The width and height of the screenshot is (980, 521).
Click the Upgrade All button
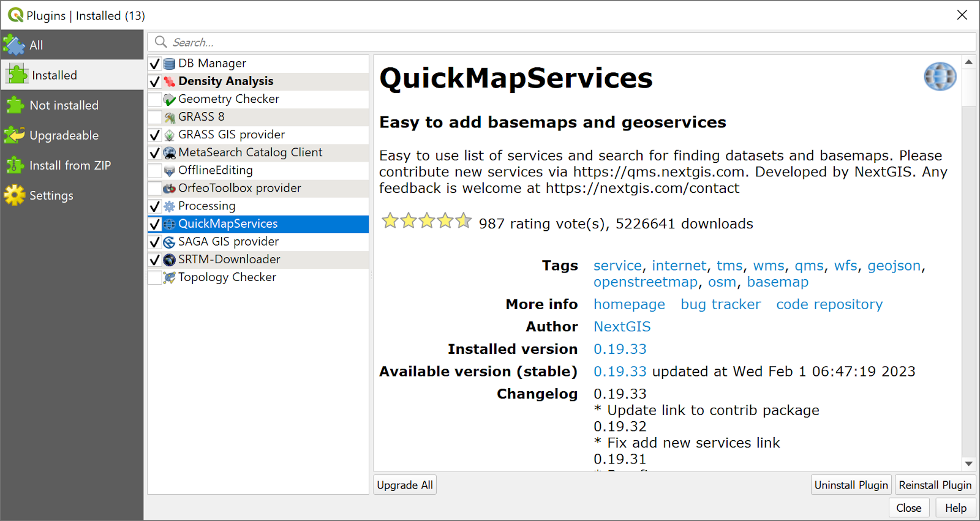click(405, 485)
